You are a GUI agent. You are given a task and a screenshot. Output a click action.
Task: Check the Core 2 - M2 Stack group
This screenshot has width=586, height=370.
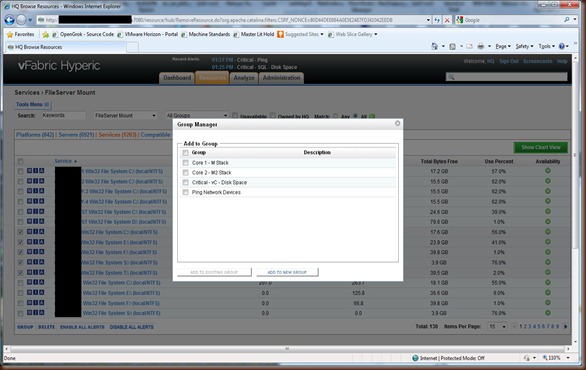click(x=185, y=172)
